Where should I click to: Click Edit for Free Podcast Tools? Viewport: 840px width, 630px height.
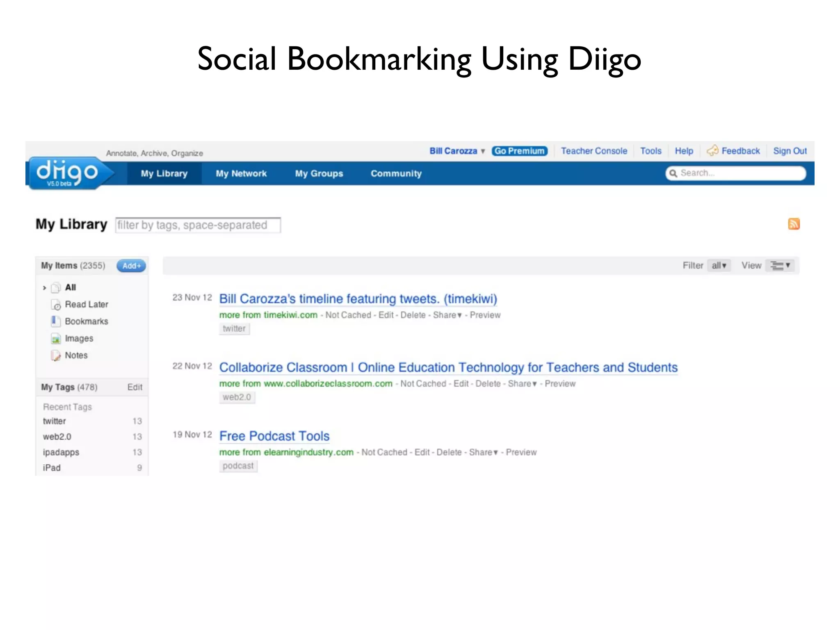(422, 452)
